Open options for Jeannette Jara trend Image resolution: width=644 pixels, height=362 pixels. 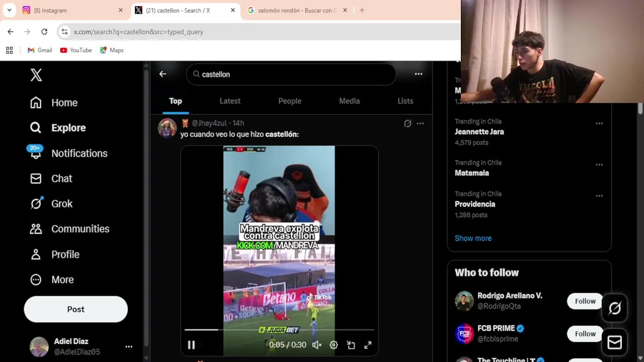(x=599, y=123)
